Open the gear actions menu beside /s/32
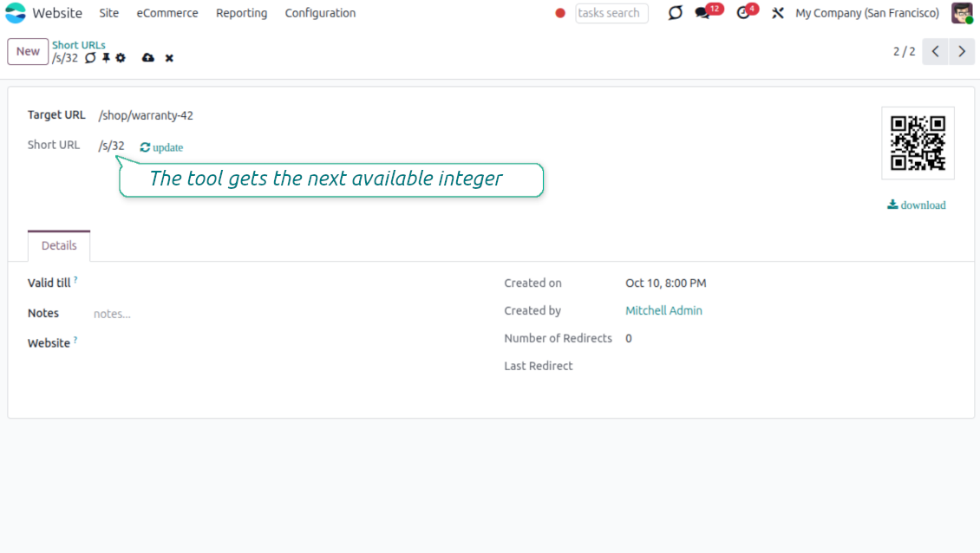The image size is (980, 553). [x=121, y=58]
